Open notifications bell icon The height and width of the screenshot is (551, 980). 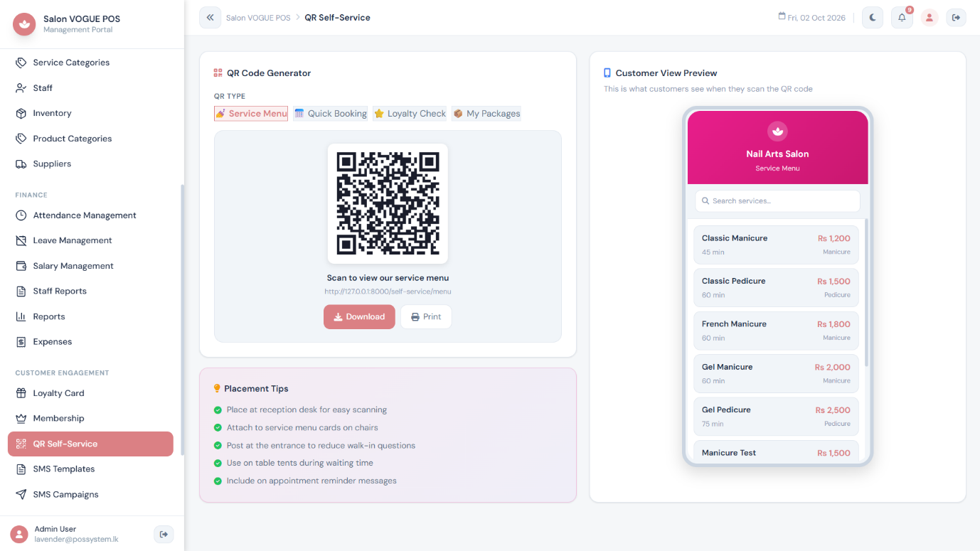902,18
